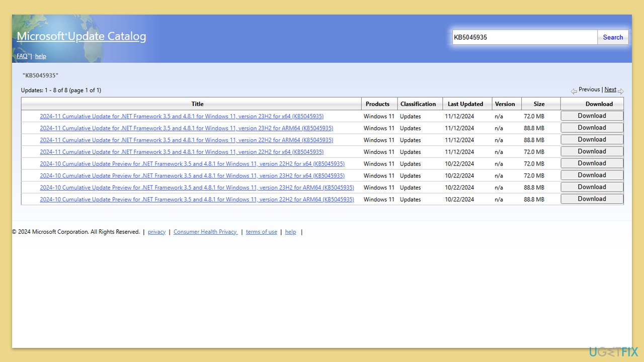This screenshot has height=362, width=644.
Task: Sort by Size column header
Action: pyautogui.click(x=539, y=104)
